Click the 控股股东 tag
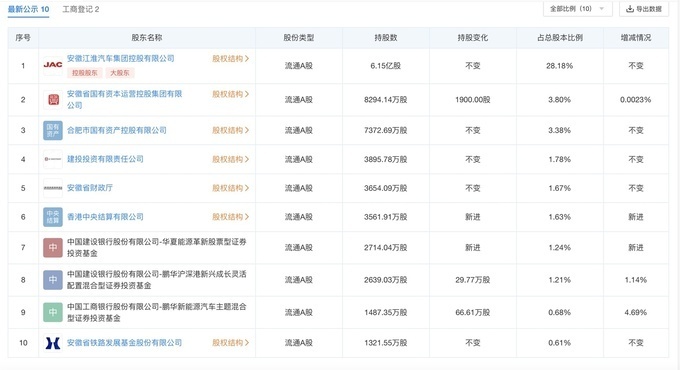This screenshot has height=370, width=680. pos(85,73)
